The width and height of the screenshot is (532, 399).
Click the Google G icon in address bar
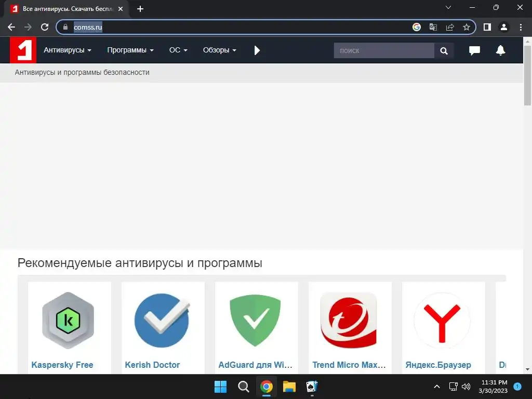417,27
